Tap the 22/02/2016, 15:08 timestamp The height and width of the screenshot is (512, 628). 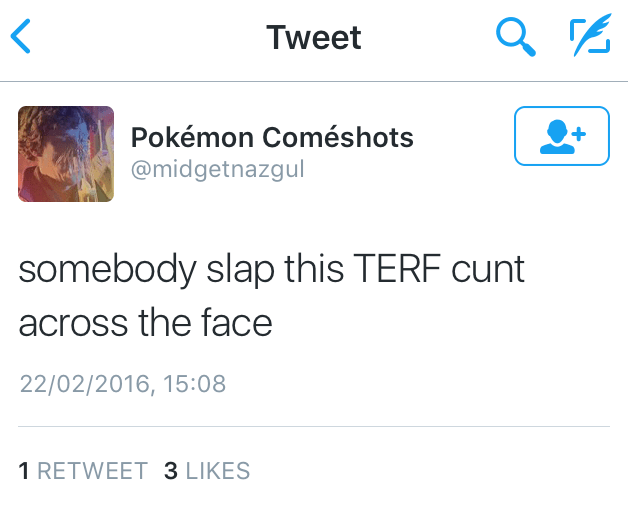(x=123, y=384)
